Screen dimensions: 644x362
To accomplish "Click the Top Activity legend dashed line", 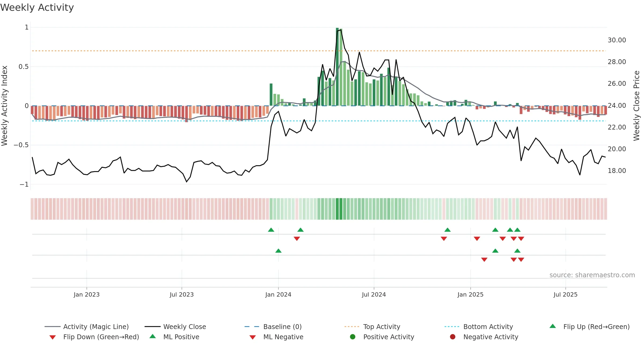I will coord(352,327).
